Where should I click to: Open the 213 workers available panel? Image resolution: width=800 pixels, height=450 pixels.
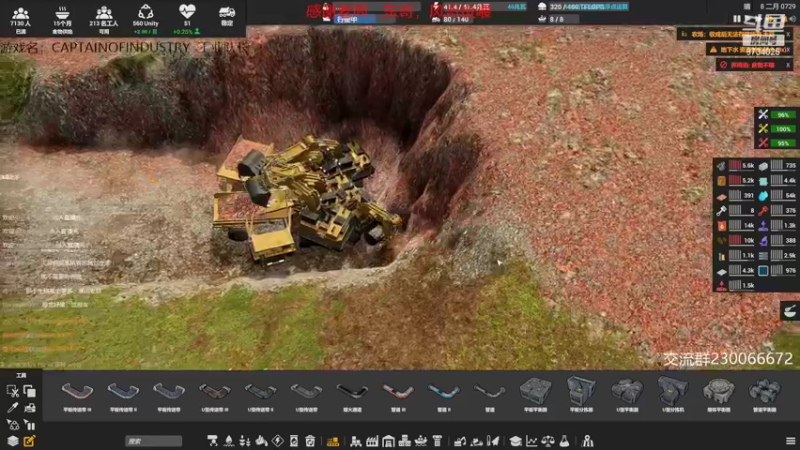(x=104, y=19)
